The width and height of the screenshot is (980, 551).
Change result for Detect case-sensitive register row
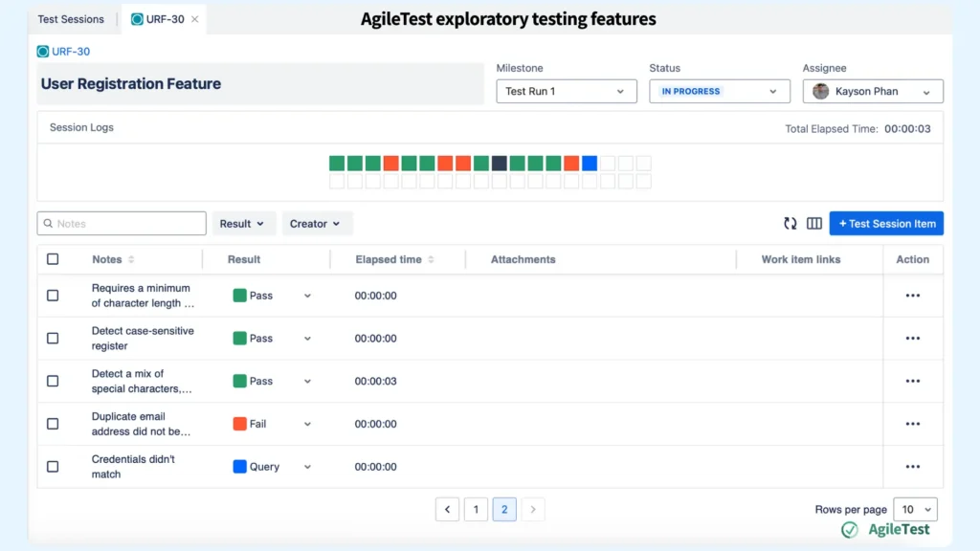pos(272,338)
